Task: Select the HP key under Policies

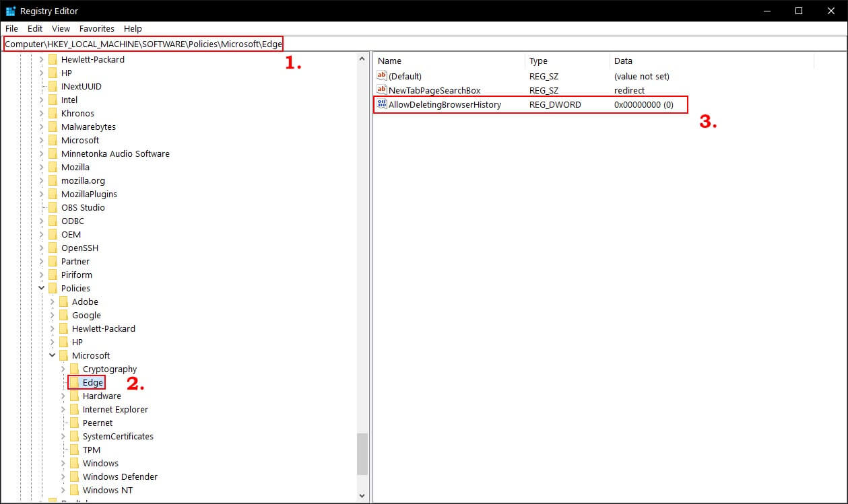Action: click(x=77, y=342)
